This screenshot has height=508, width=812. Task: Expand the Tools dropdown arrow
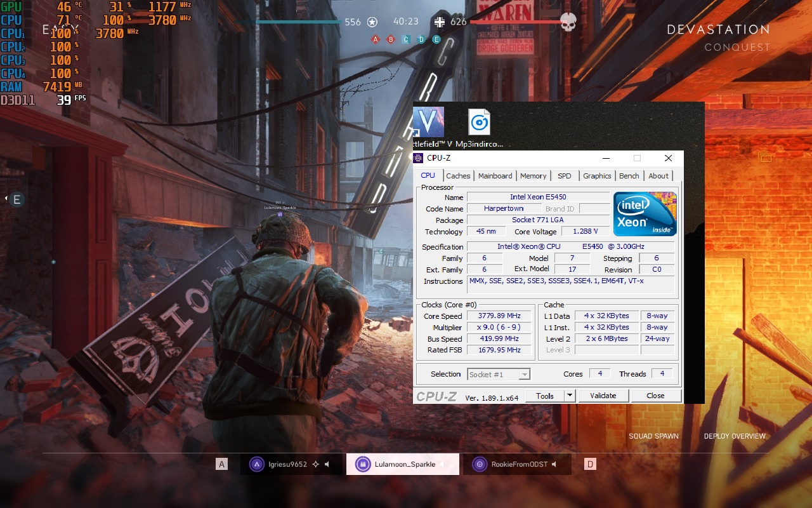[x=570, y=396]
